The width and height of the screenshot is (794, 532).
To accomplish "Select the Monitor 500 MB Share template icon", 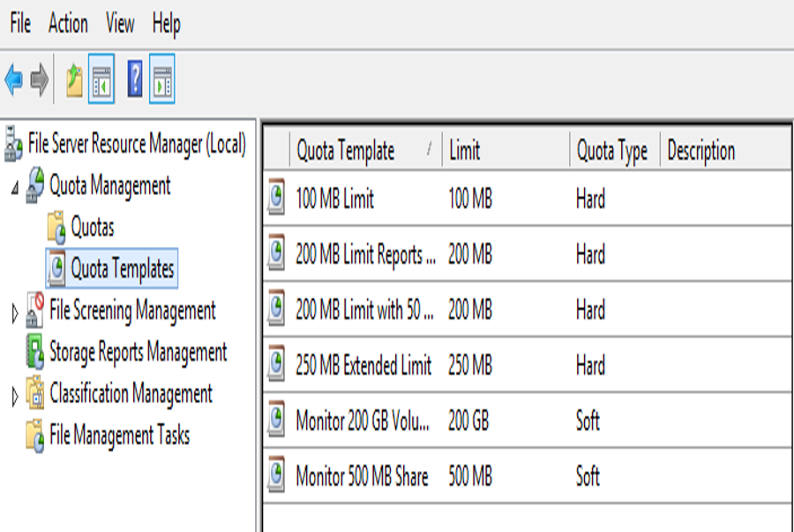I will click(x=276, y=475).
